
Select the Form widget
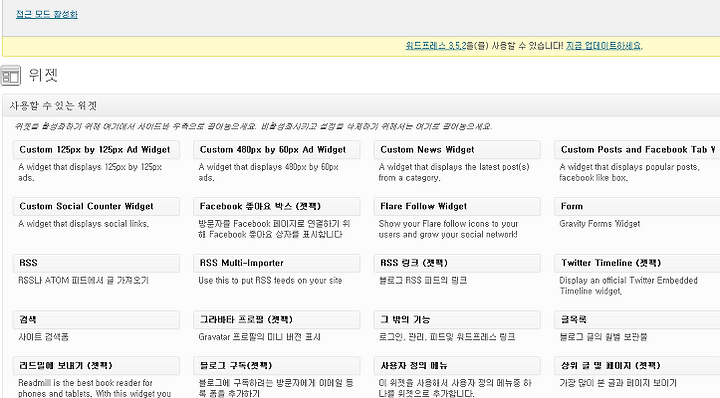637,207
